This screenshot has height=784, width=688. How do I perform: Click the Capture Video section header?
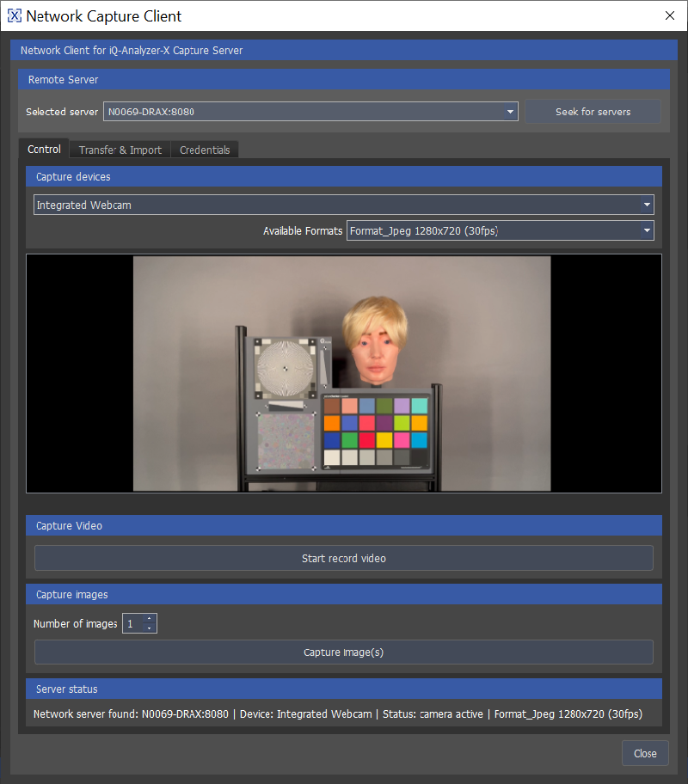[x=344, y=525]
